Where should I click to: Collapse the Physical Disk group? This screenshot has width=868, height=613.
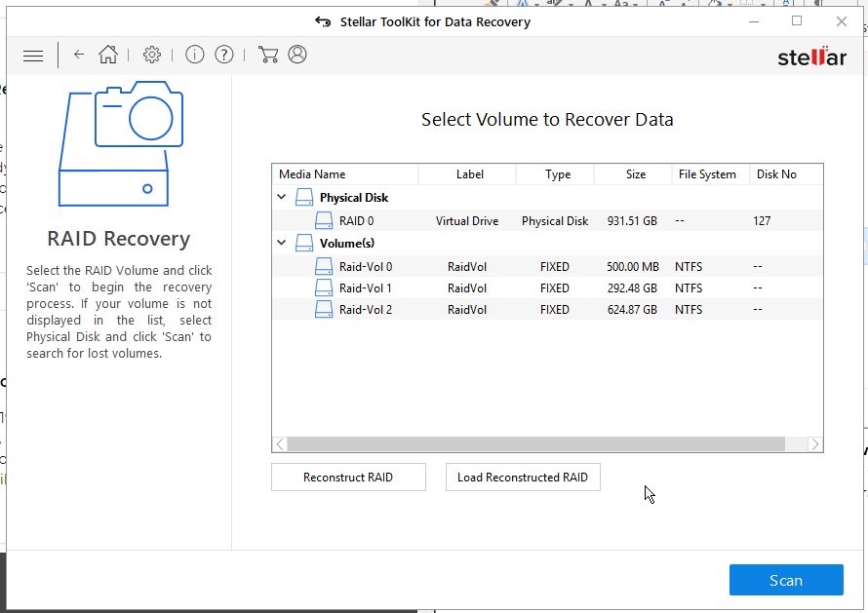282,197
